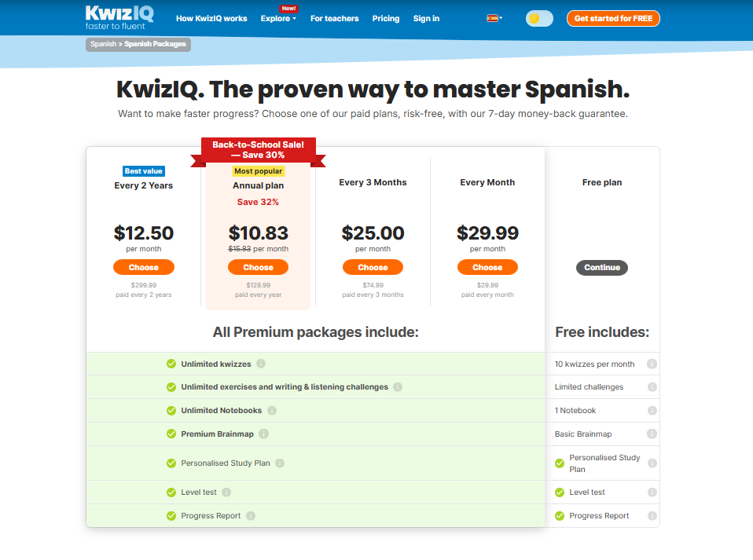Click the Most popular badge
Screen dimensions: 753x560
(x=259, y=171)
